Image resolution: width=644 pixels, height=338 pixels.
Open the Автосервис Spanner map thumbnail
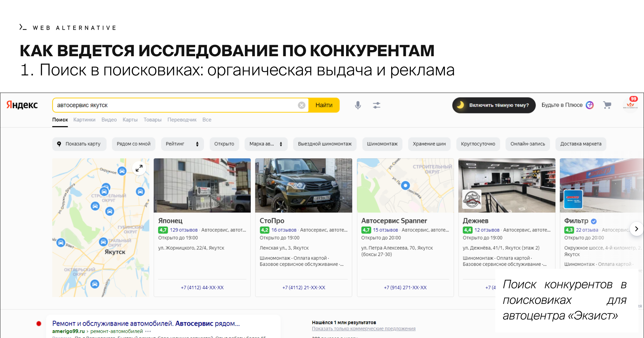tap(405, 186)
